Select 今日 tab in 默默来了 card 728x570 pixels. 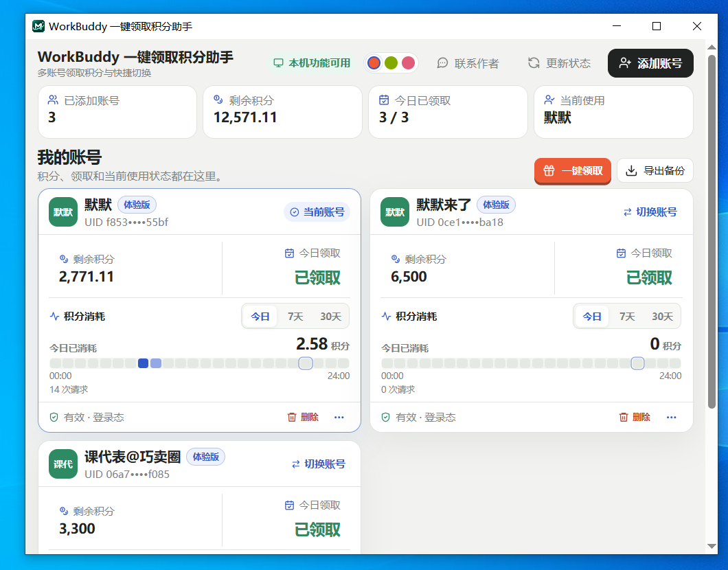point(592,317)
